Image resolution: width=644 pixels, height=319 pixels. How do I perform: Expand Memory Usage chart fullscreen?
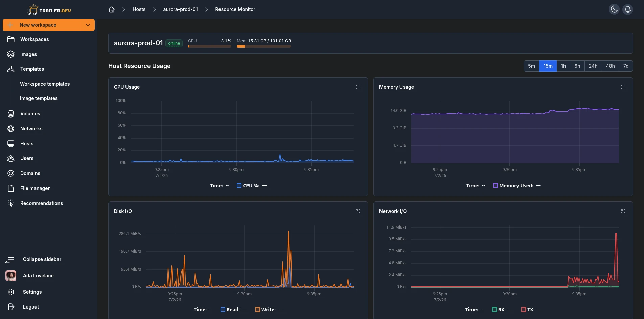[623, 87]
